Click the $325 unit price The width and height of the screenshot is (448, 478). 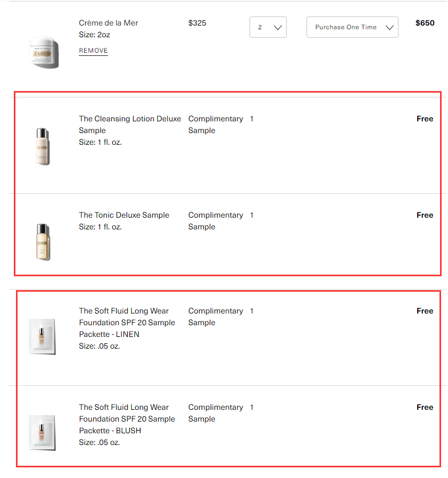[x=197, y=23]
